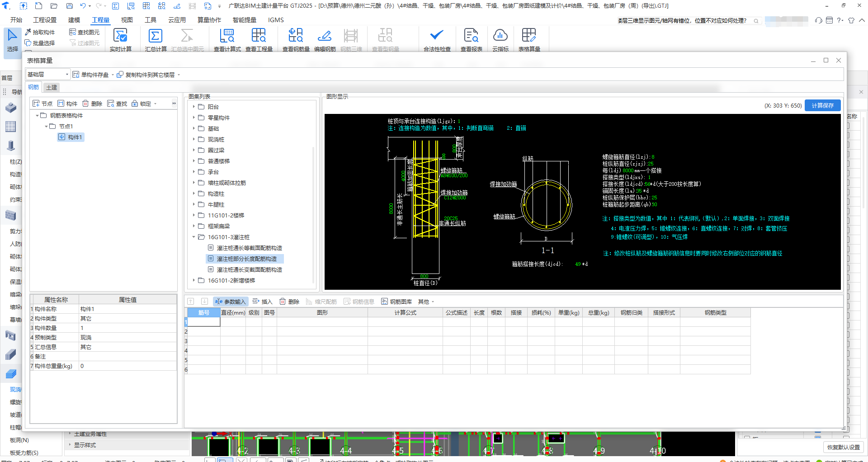Open 钢筋图库 library
This screenshot has width=868, height=462.
coord(396,302)
